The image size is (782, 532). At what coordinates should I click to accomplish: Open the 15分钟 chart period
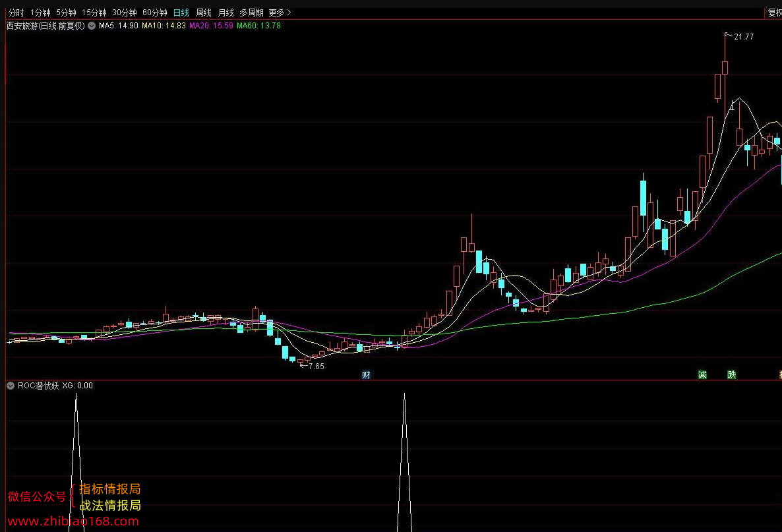pos(94,13)
